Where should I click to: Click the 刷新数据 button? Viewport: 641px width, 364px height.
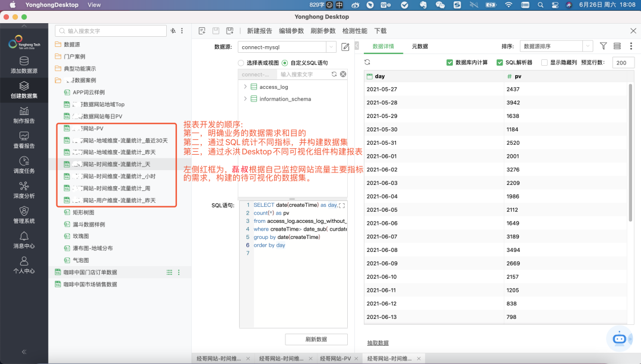(x=316, y=340)
